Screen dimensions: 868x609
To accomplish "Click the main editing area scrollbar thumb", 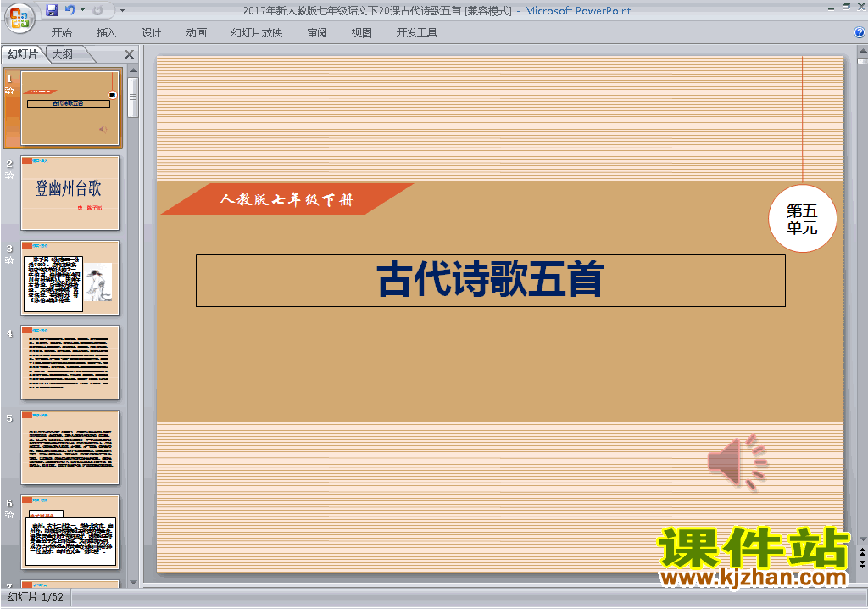I will point(862,60).
